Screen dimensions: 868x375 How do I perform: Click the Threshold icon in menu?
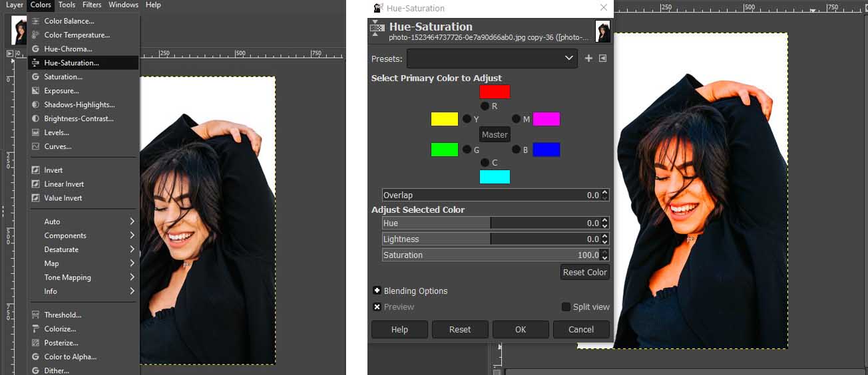point(36,315)
